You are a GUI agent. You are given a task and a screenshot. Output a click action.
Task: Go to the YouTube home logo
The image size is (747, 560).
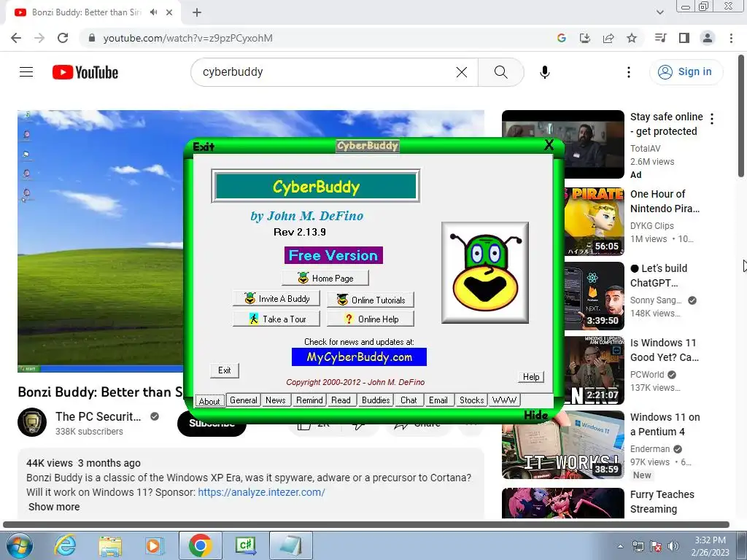click(85, 72)
